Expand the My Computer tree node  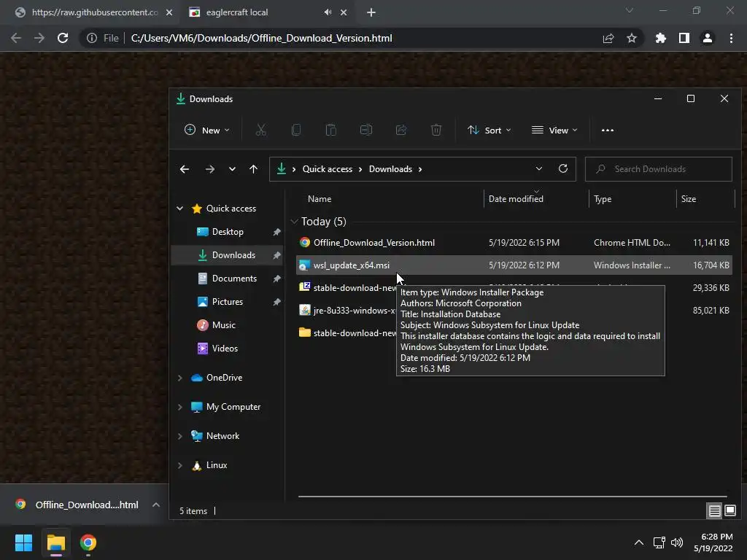[180, 407]
